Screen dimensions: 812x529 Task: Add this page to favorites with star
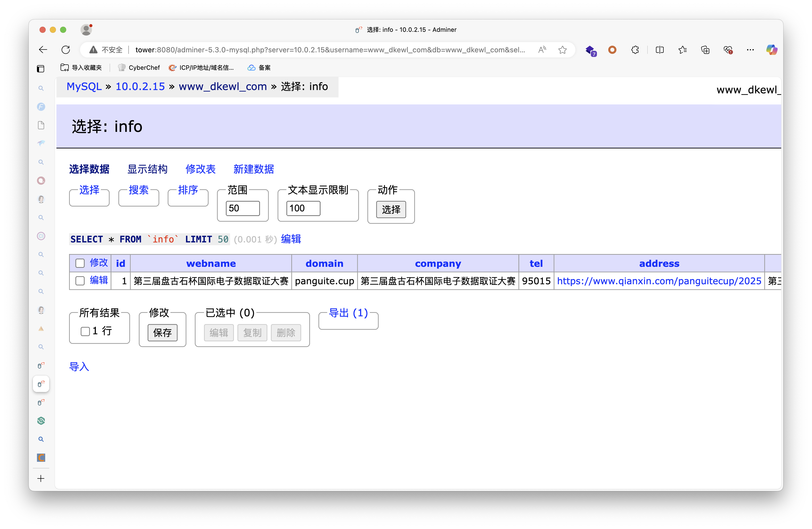point(563,50)
